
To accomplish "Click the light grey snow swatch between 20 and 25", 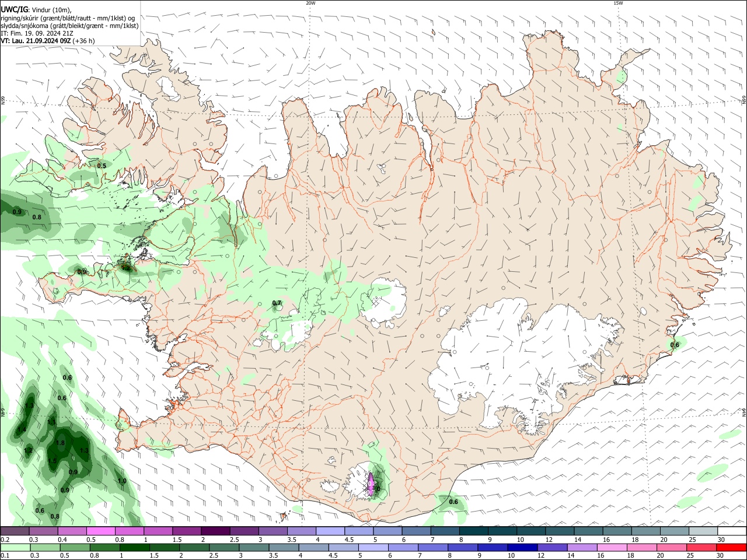I will [703, 531].
